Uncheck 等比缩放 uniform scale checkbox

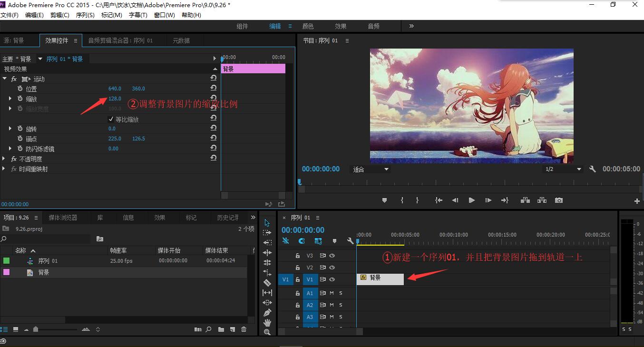tap(111, 119)
